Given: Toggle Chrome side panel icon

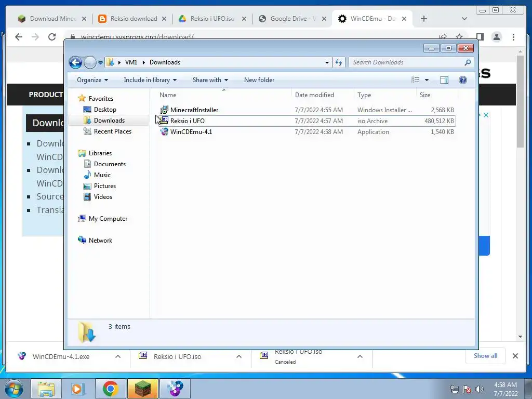Looking at the screenshot, I should [480, 37].
